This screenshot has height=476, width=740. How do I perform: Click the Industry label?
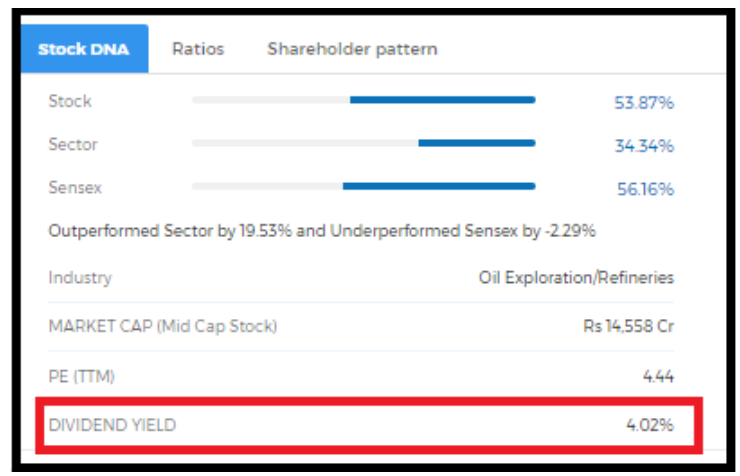point(80,277)
